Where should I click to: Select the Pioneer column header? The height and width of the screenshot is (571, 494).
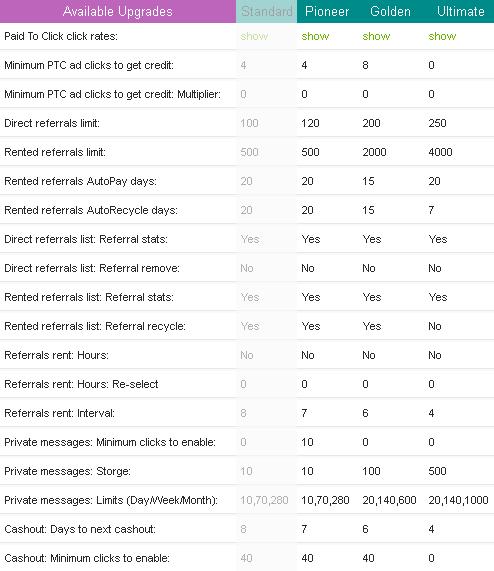[327, 11]
